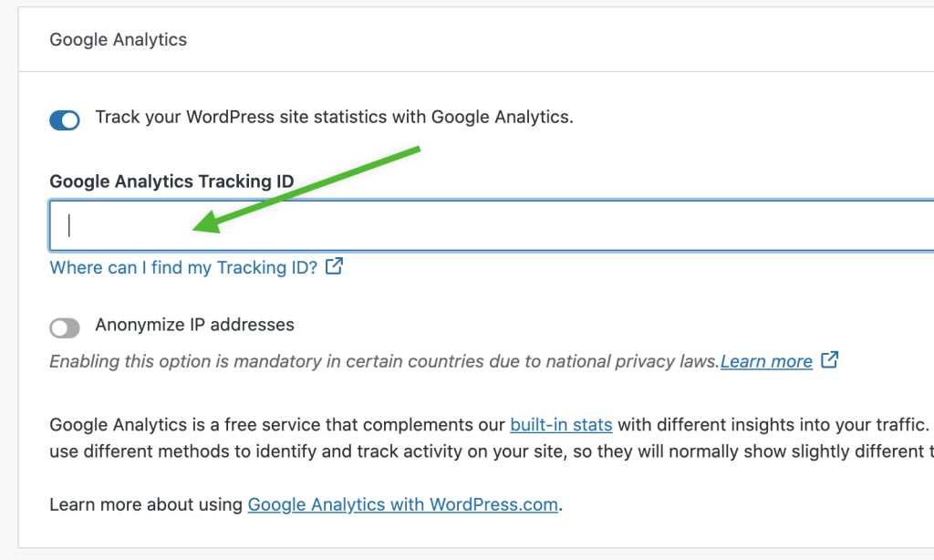Click the blue knob of tracking switch
Screen dimensions: 934x560
click(x=70, y=120)
